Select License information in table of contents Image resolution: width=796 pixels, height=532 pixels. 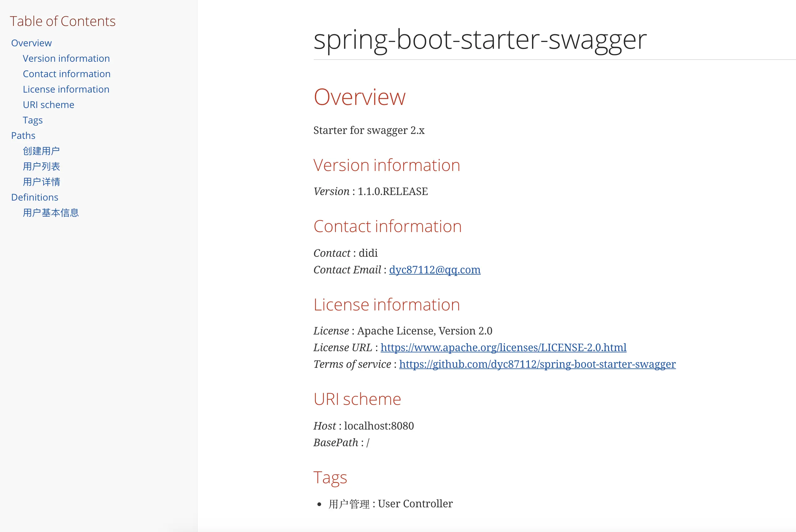[x=66, y=89]
